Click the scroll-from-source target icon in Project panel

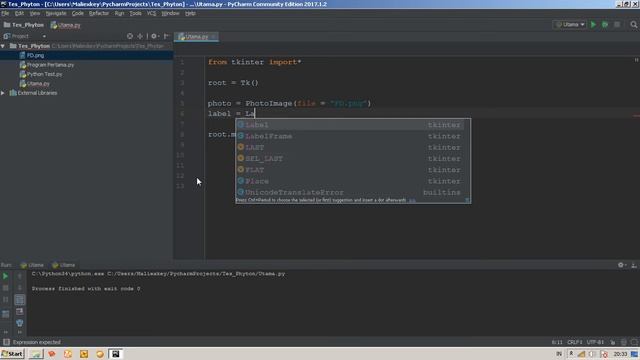[130, 36]
